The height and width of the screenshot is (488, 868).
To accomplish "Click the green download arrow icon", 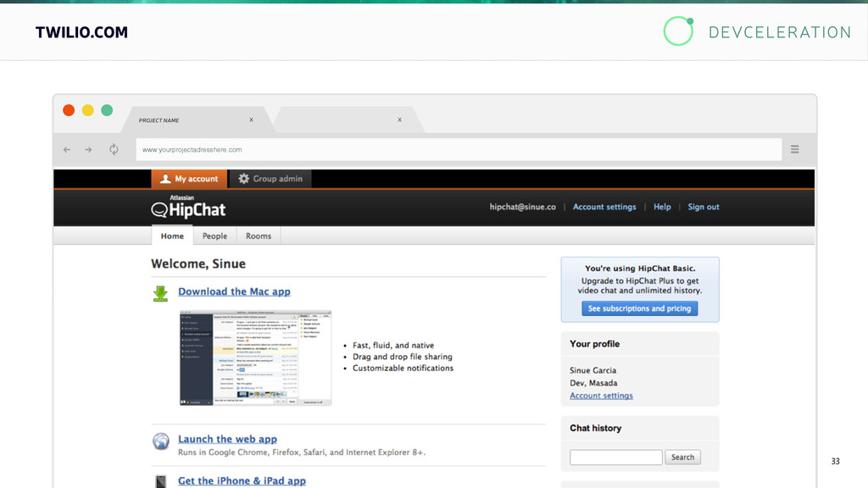I will point(160,293).
